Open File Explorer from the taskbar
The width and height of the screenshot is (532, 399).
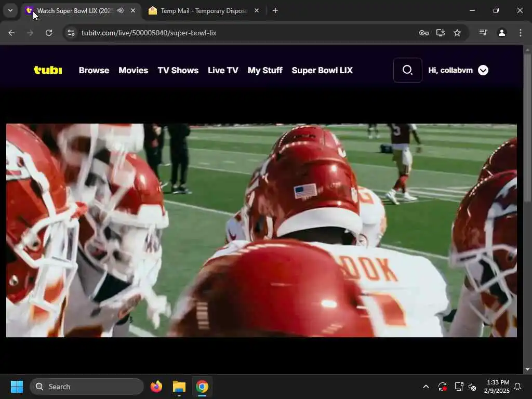click(x=179, y=387)
